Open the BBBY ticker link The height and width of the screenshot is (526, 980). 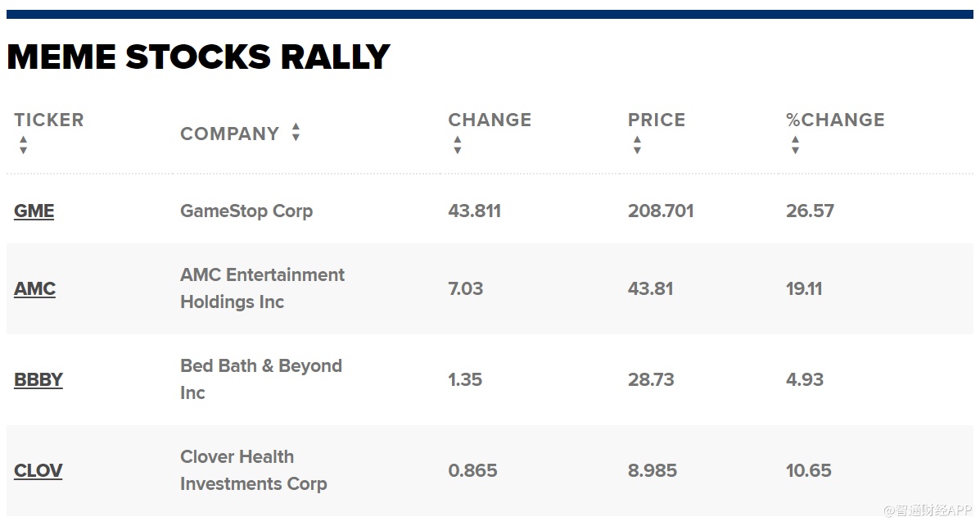(38, 379)
